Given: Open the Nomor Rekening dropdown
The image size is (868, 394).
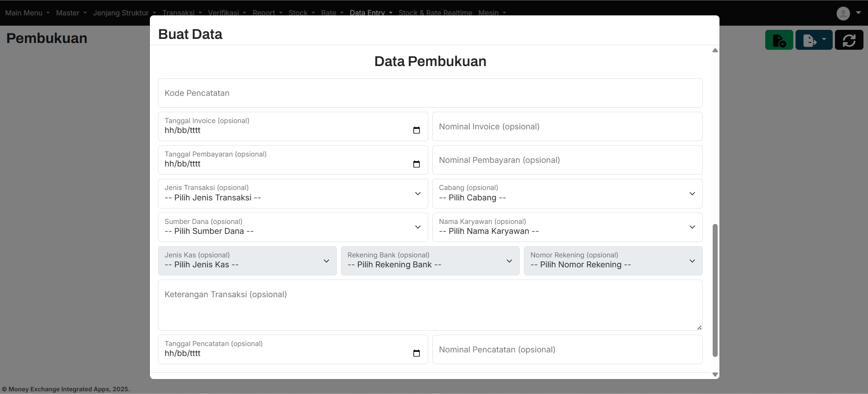Looking at the screenshot, I should [x=613, y=261].
